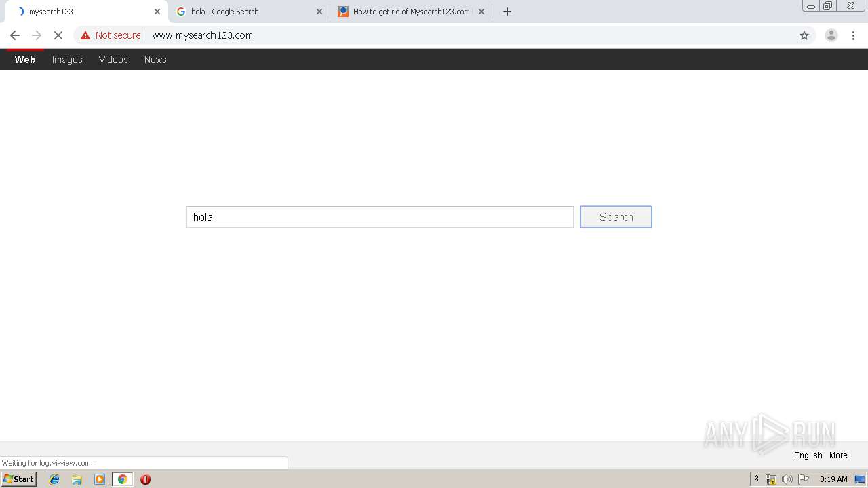This screenshot has width=868, height=488.
Task: Click the Search button
Action: (616, 217)
